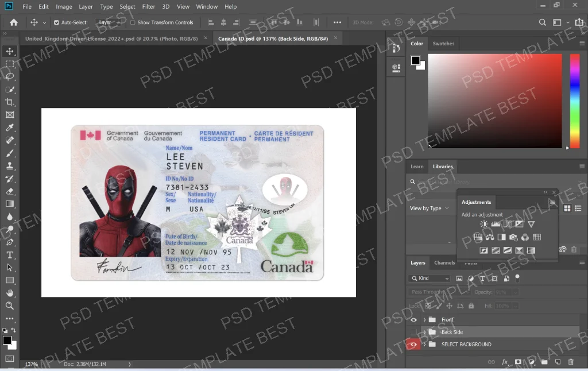Open the search magnifier in options bar
The image size is (588, 371).
click(x=542, y=22)
